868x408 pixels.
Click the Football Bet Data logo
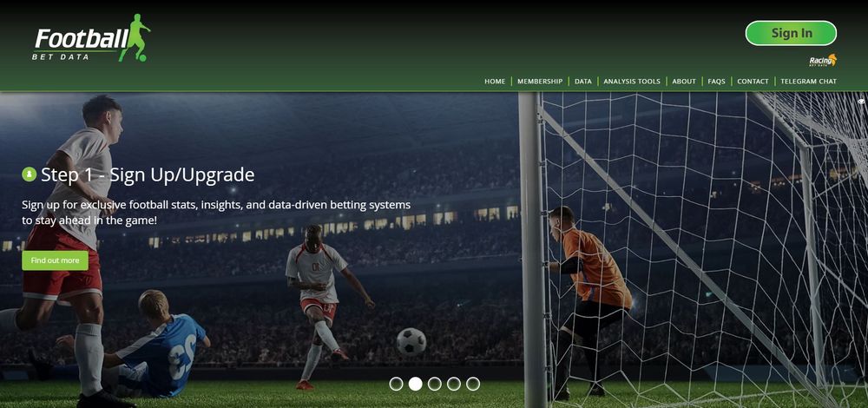pyautogui.click(x=91, y=38)
